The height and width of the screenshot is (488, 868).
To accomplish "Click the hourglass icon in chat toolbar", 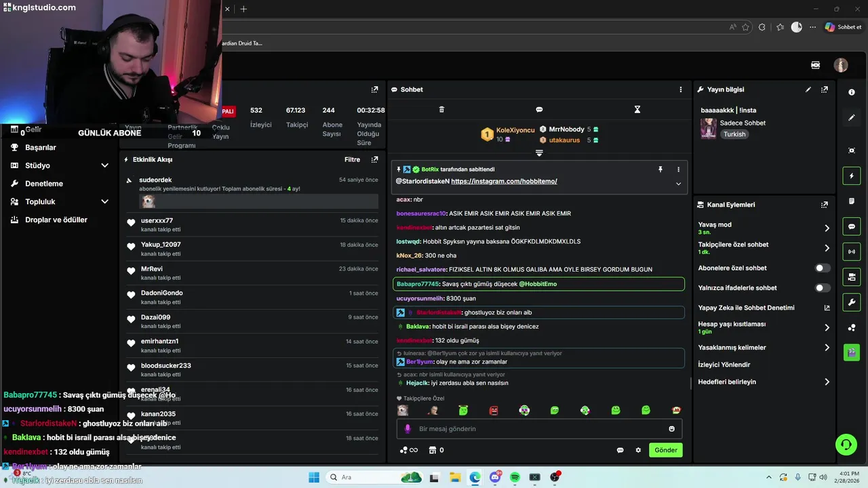I will coord(637,109).
